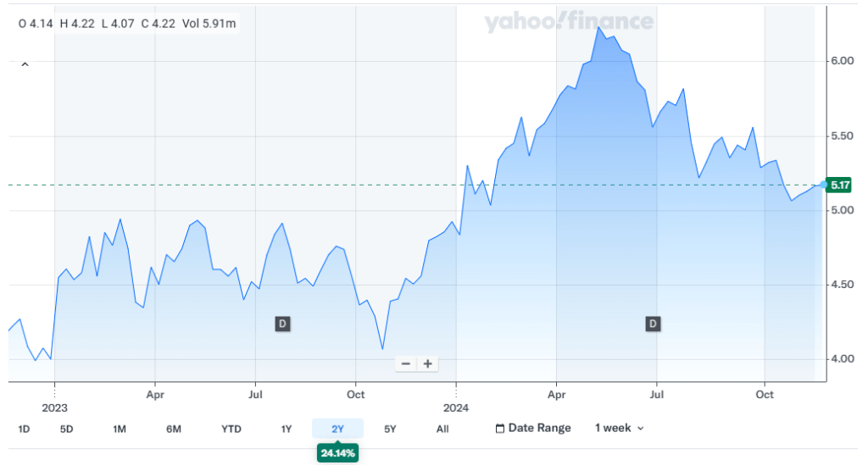Viewport: 868px width, 465px height.
Task: Click the 2023 dividend D marker
Action: pyautogui.click(x=282, y=323)
